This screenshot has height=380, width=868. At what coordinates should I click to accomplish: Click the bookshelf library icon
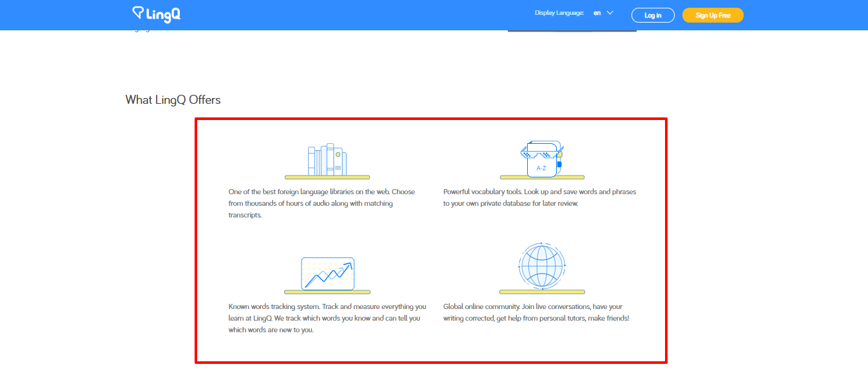[327, 159]
